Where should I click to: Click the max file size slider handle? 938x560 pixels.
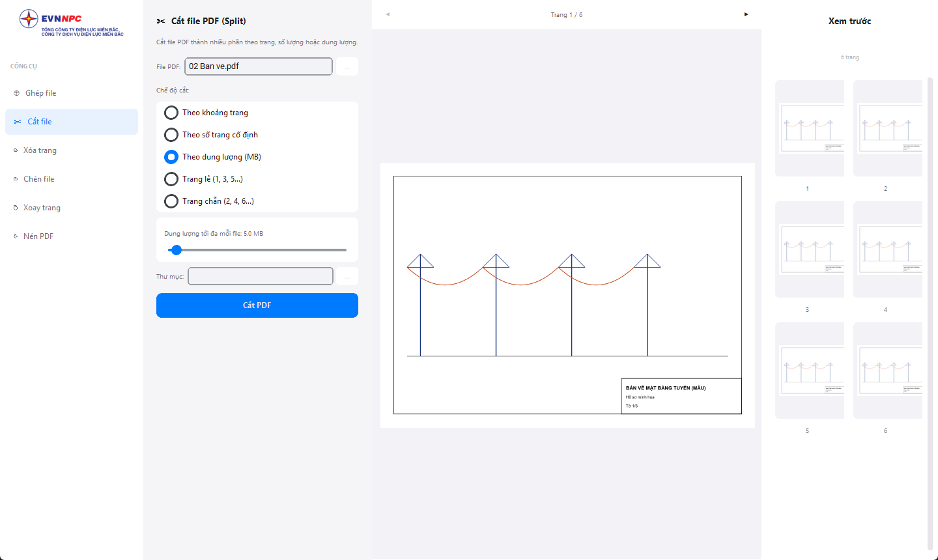point(176,250)
